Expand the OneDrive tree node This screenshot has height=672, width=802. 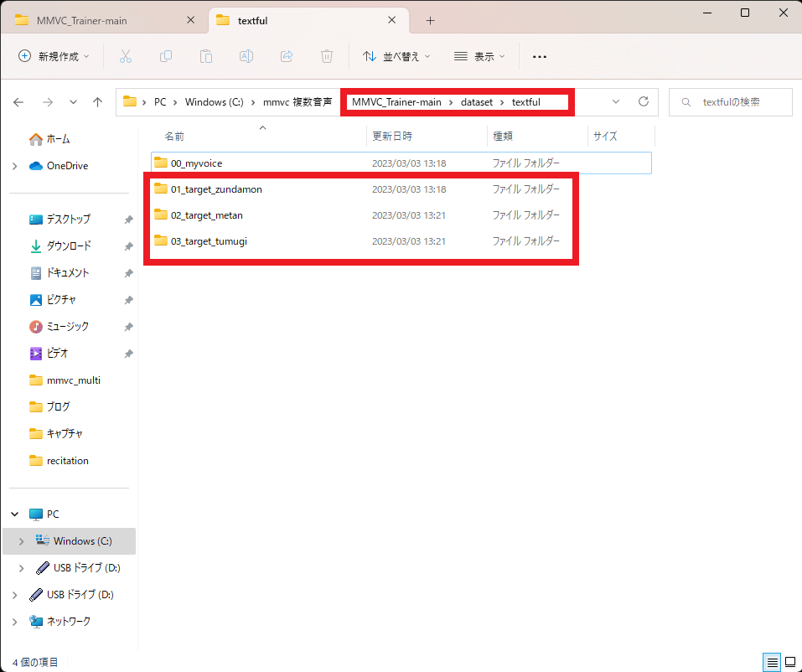(15, 166)
